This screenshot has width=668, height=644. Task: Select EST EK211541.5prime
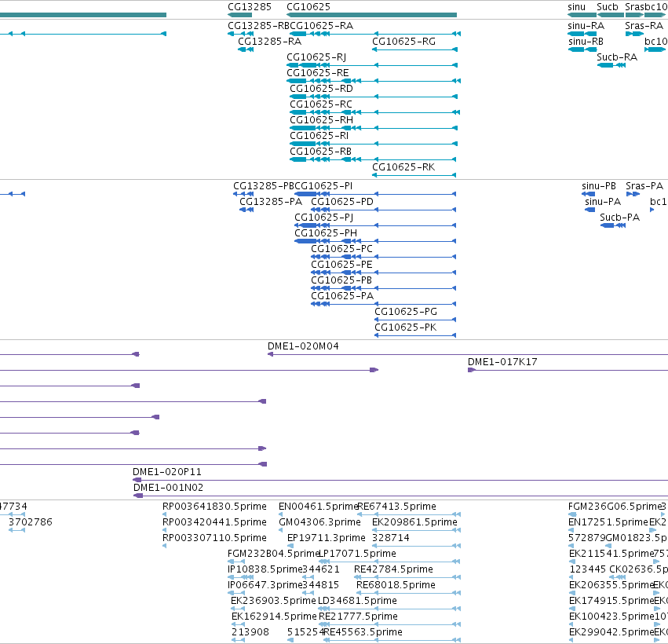click(611, 554)
